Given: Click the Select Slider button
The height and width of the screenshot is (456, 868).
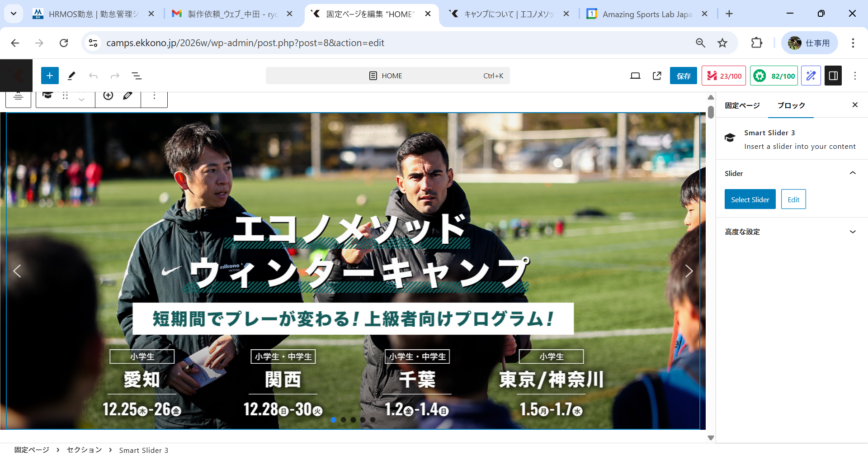Looking at the screenshot, I should click(x=750, y=199).
